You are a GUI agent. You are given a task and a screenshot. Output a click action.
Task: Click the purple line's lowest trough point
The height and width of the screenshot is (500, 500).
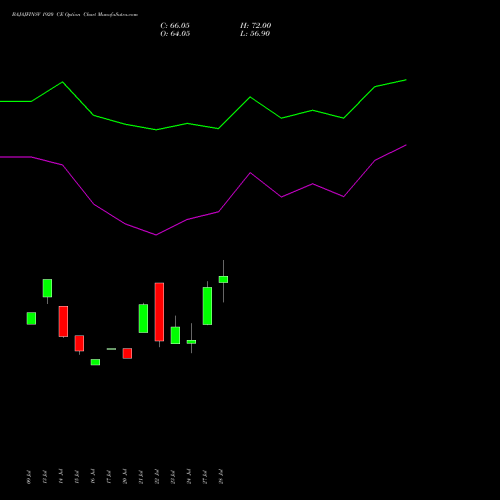156,235
